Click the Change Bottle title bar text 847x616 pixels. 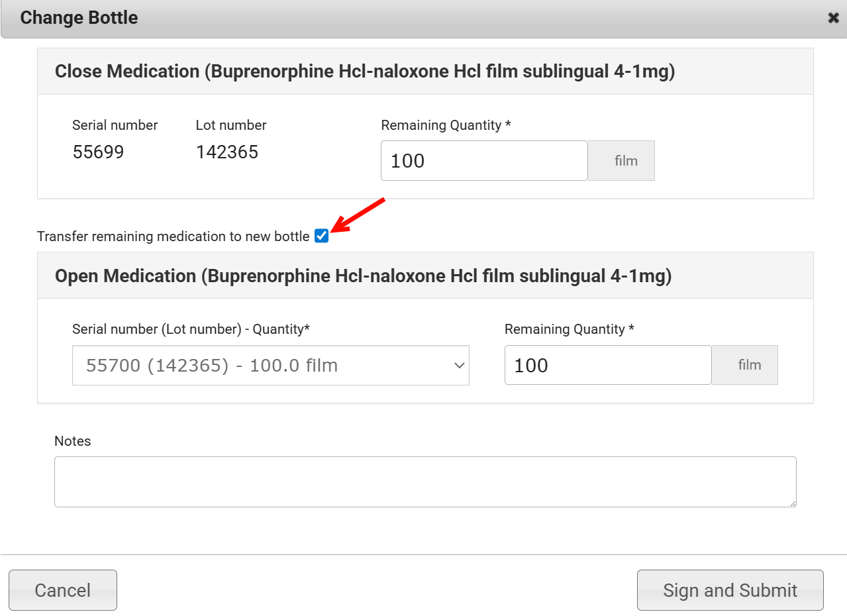(x=79, y=18)
